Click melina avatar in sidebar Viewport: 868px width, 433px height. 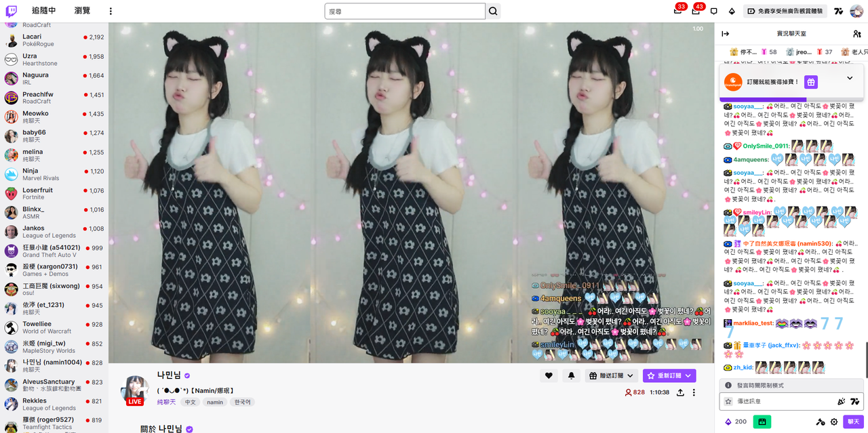pyautogui.click(x=11, y=155)
